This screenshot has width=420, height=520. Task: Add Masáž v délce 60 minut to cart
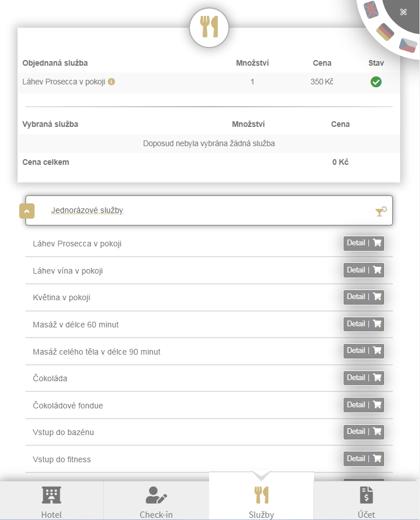pos(377,324)
